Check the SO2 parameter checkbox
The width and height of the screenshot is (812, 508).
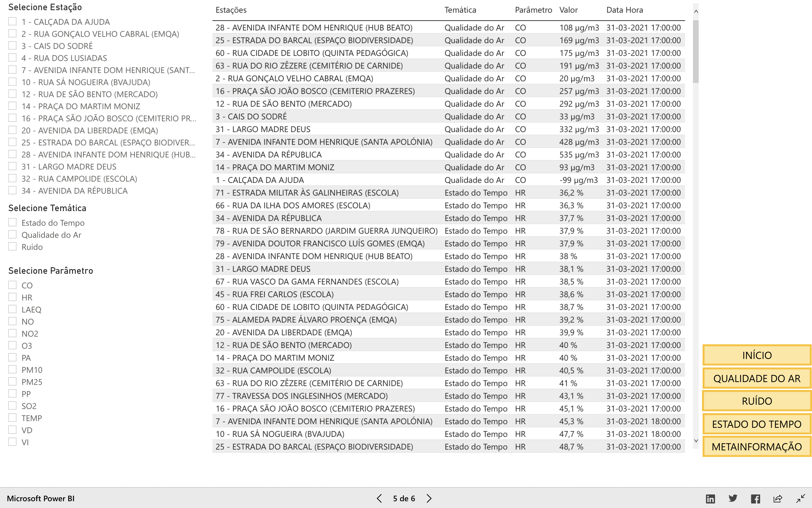[12, 406]
